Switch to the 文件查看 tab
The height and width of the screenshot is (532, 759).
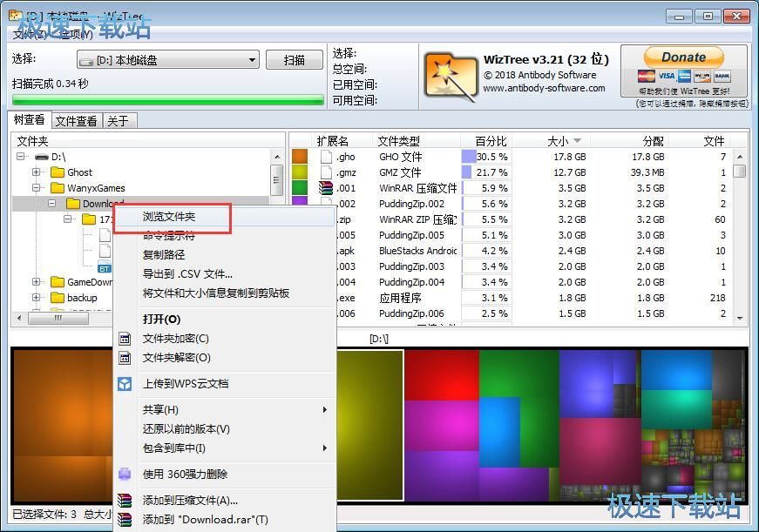coord(77,121)
